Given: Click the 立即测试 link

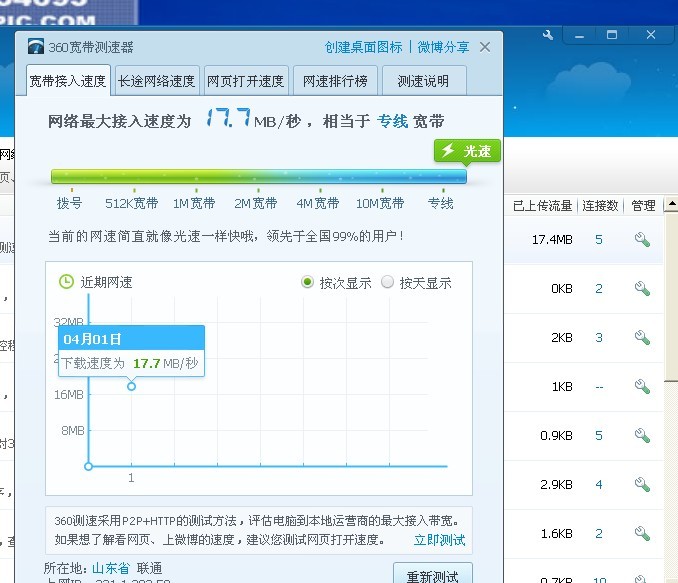Looking at the screenshot, I should coord(439,540).
